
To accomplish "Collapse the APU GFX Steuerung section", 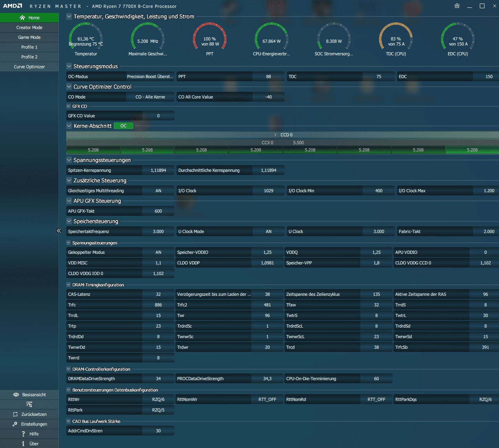I will (x=69, y=201).
